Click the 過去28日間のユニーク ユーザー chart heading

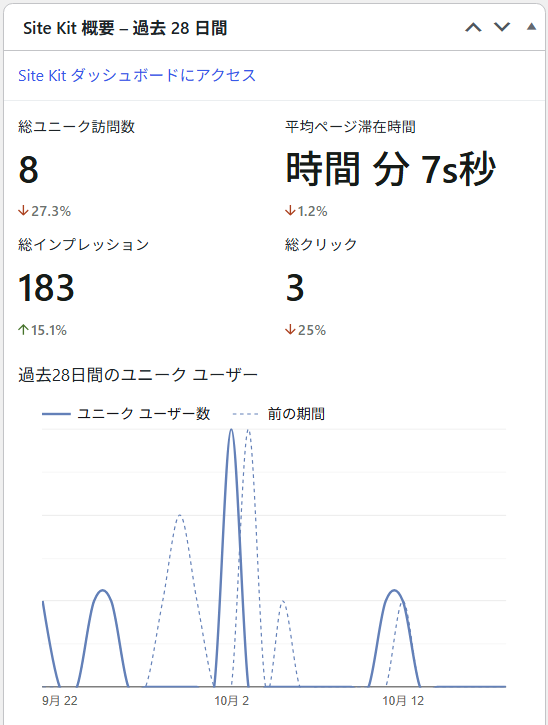138,375
